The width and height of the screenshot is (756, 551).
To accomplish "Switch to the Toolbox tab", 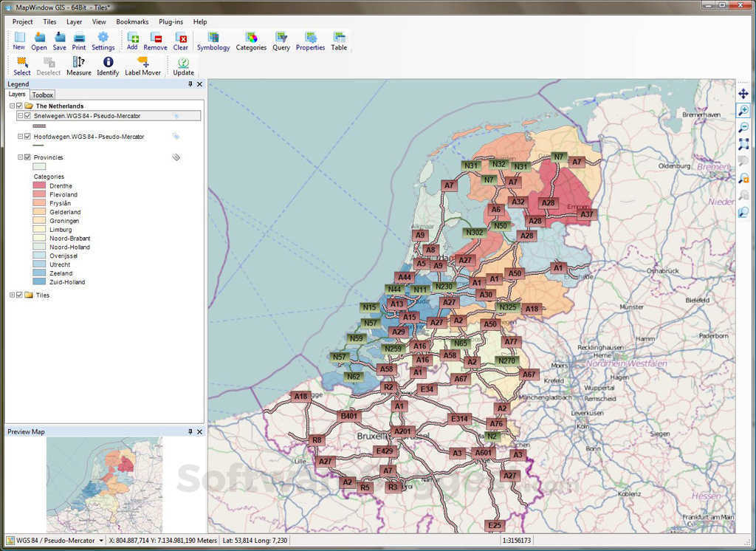I will coord(42,95).
